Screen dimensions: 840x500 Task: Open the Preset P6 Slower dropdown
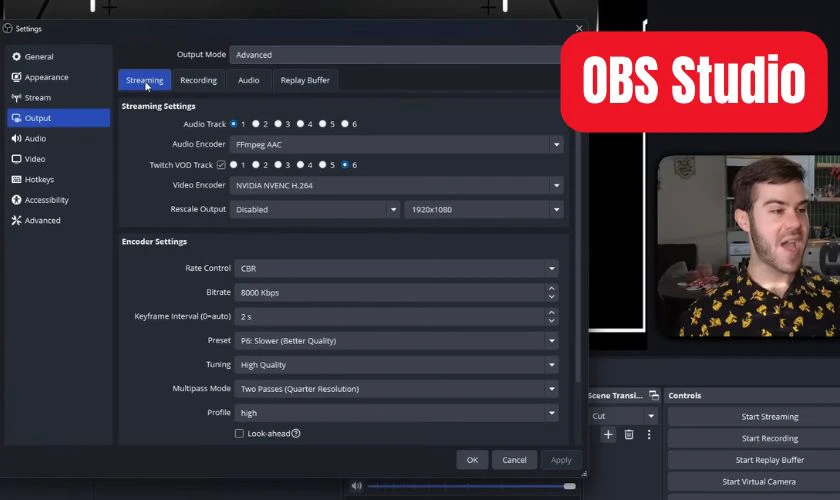[396, 341]
